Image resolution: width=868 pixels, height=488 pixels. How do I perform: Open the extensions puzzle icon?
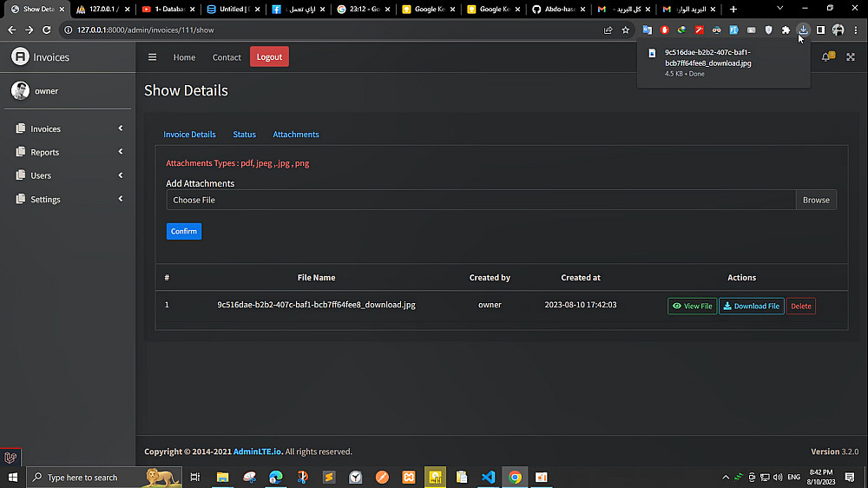coord(786,30)
